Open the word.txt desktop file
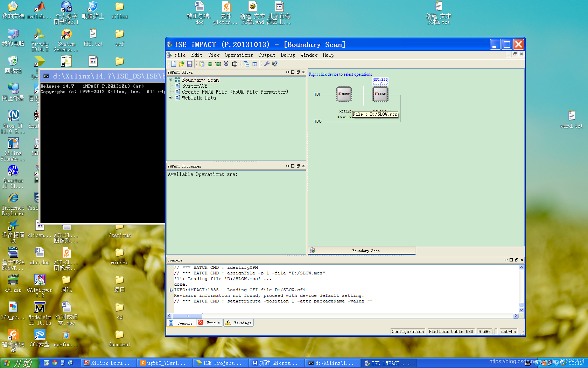 pyautogui.click(x=572, y=119)
